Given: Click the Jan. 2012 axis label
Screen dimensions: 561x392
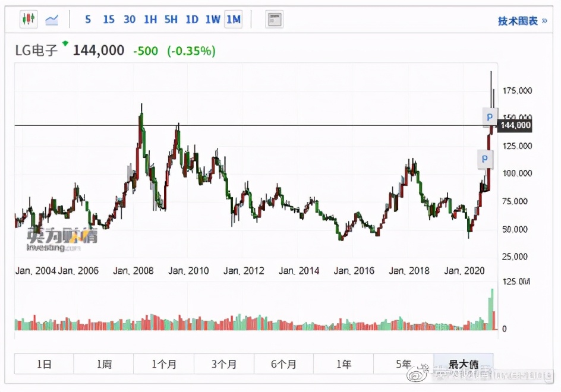Looking at the screenshot, I should 244,270.
